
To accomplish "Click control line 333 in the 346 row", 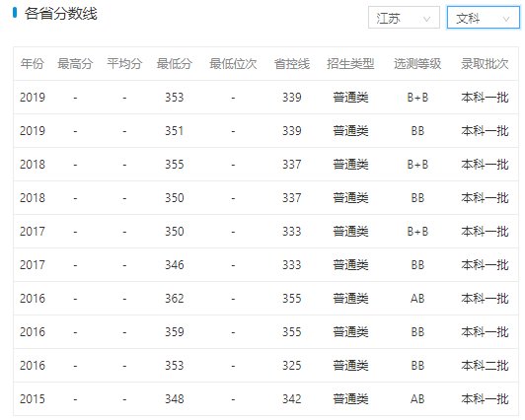I will [292, 265].
